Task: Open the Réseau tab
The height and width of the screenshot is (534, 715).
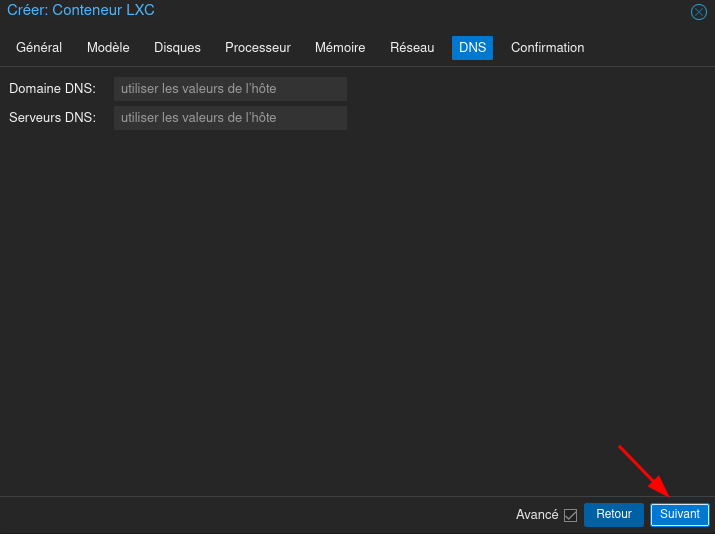Action: click(x=412, y=48)
